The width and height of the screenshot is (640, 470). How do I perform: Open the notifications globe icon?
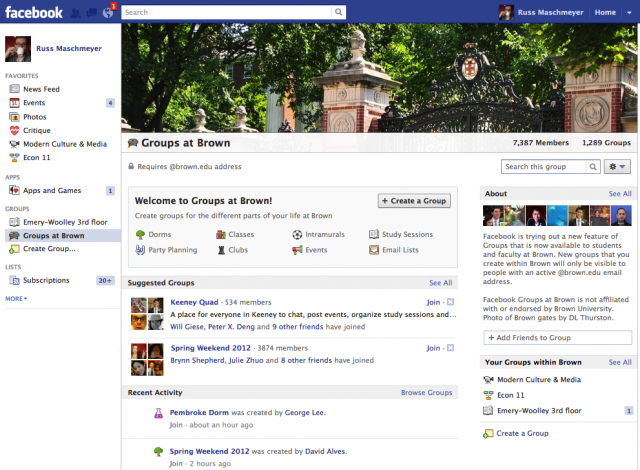pyautogui.click(x=107, y=12)
